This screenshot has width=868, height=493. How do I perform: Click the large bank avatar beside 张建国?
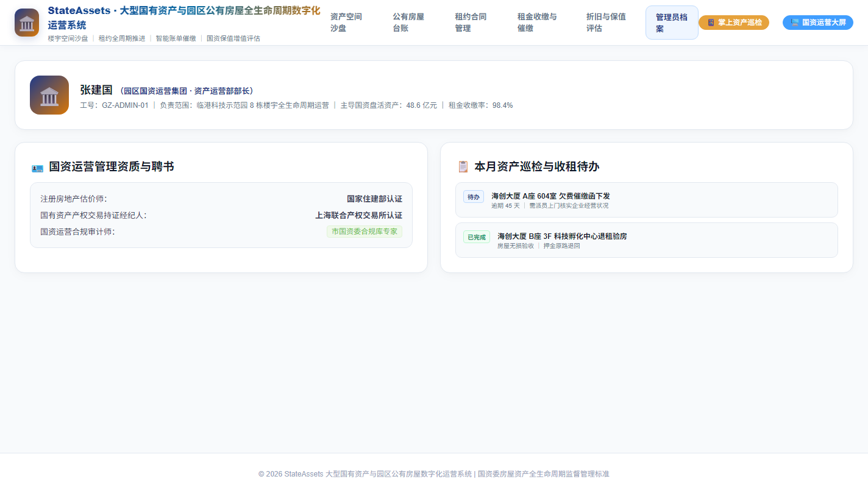49,95
